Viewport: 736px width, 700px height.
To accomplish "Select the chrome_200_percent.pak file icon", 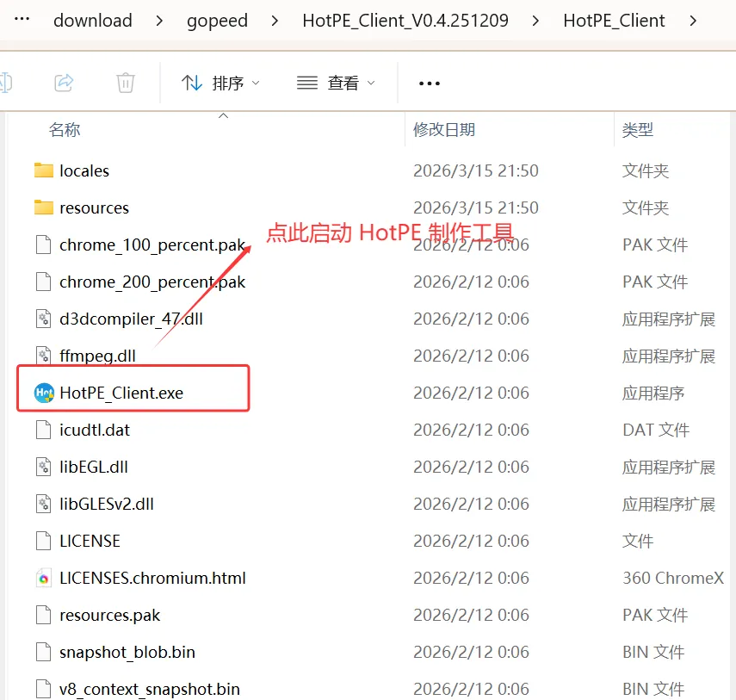I will (x=44, y=282).
